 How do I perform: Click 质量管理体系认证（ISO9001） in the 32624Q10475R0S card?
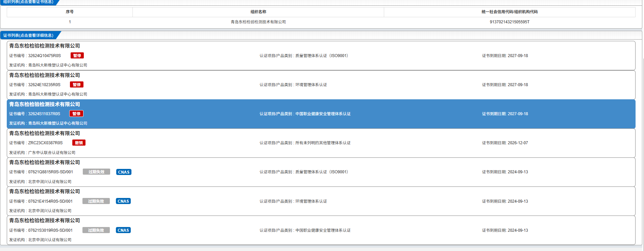322,56
